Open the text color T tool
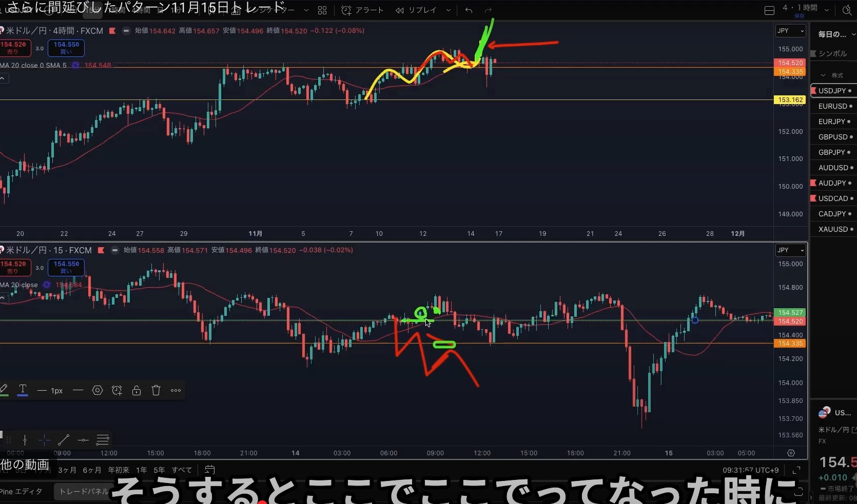 pyautogui.click(x=23, y=390)
